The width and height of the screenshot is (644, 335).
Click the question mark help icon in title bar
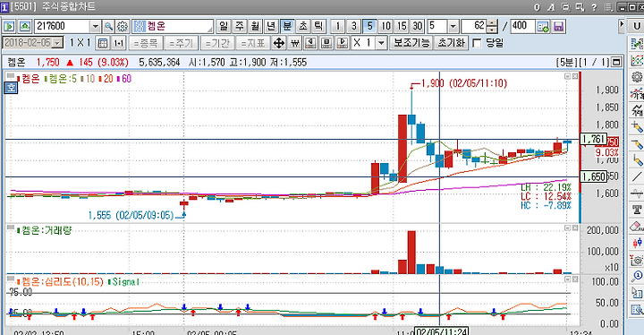tap(594, 7)
